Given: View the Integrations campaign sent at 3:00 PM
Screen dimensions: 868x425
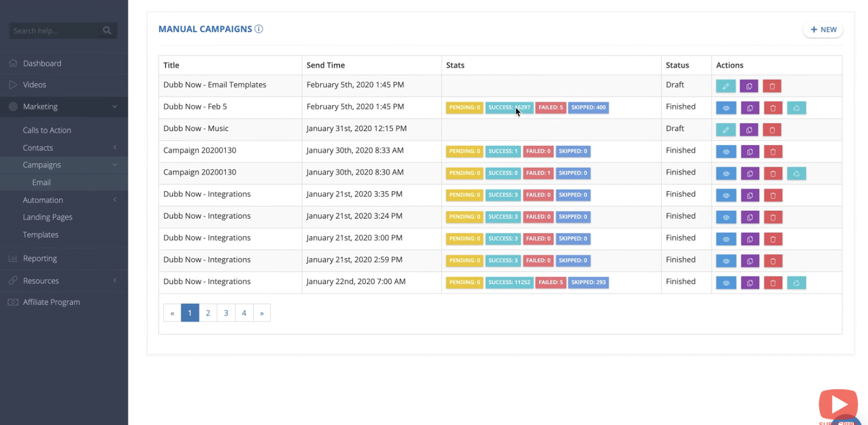Looking at the screenshot, I should click(x=726, y=239).
